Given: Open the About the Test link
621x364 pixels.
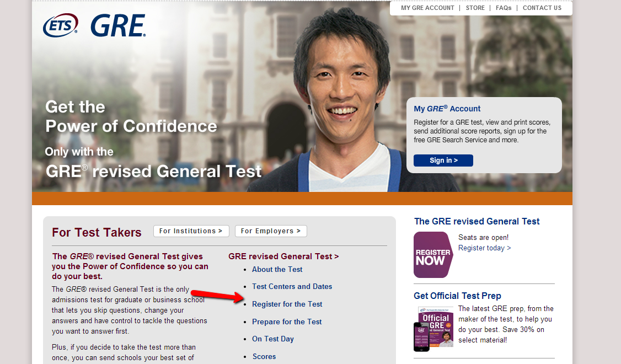Looking at the screenshot, I should pyautogui.click(x=277, y=269).
